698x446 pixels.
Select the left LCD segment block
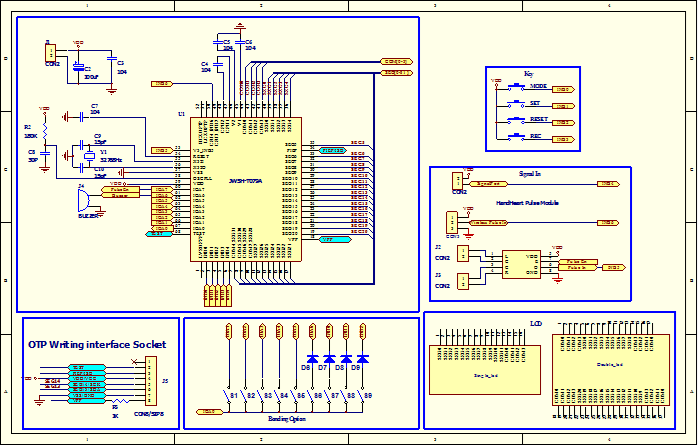(x=475, y=371)
